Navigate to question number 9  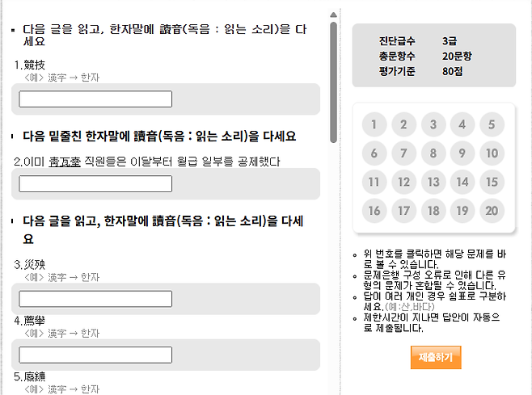coord(462,153)
